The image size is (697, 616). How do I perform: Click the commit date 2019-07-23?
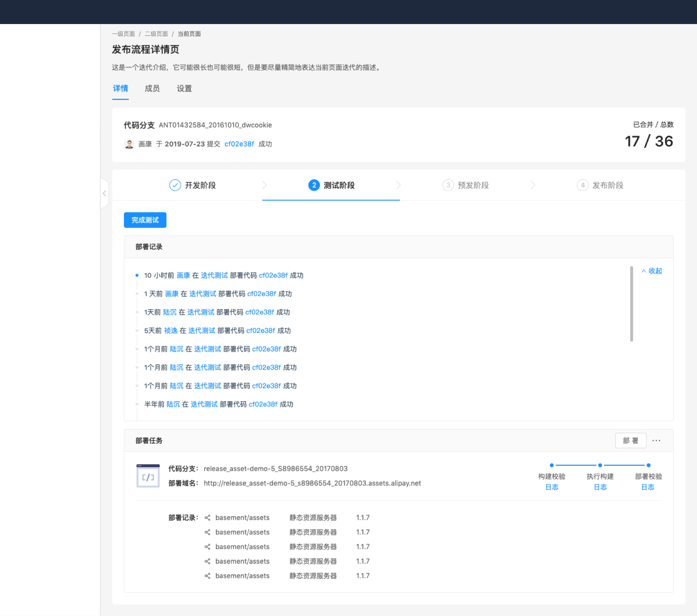(x=185, y=144)
